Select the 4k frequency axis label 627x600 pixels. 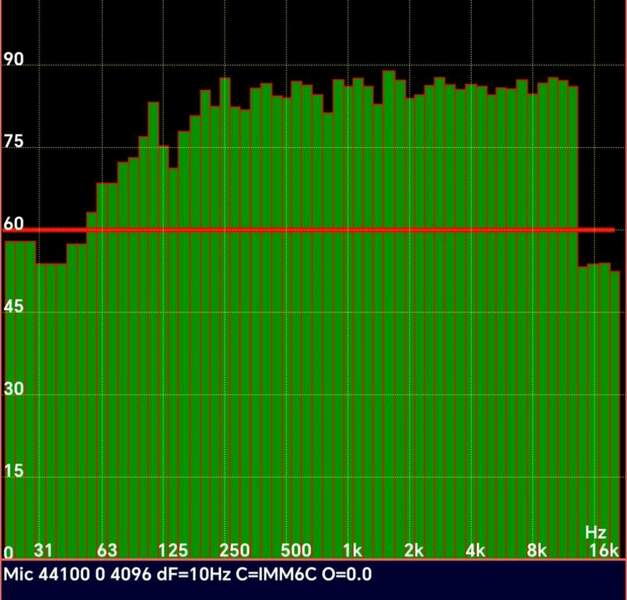coord(476,551)
